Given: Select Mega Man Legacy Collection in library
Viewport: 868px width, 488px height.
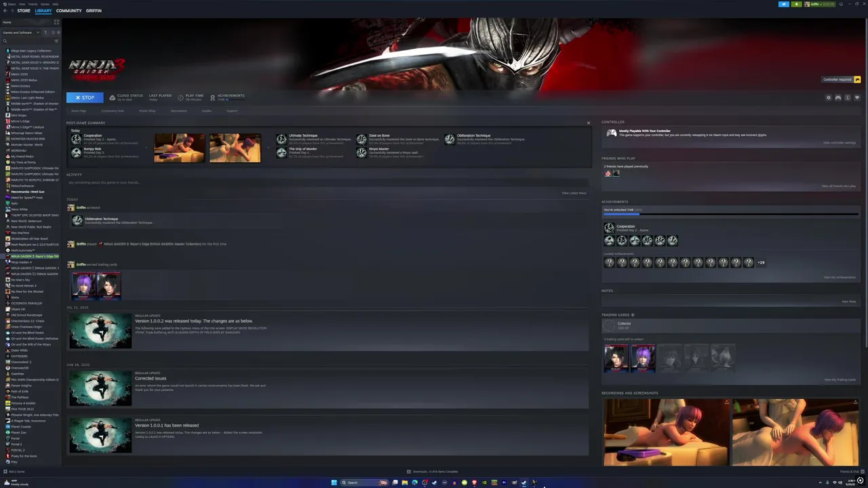Looking at the screenshot, I should coord(31,51).
